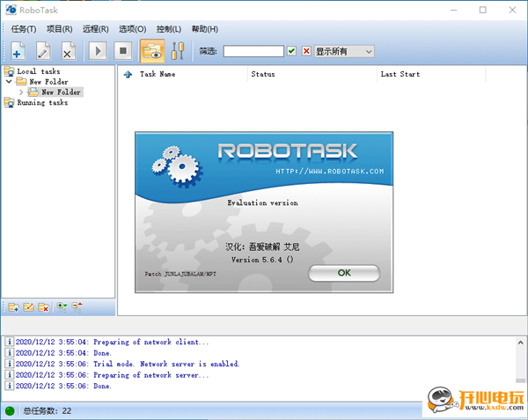The image size is (528, 420).
Task: Click the Local tasks folder icon
Action: point(9,71)
